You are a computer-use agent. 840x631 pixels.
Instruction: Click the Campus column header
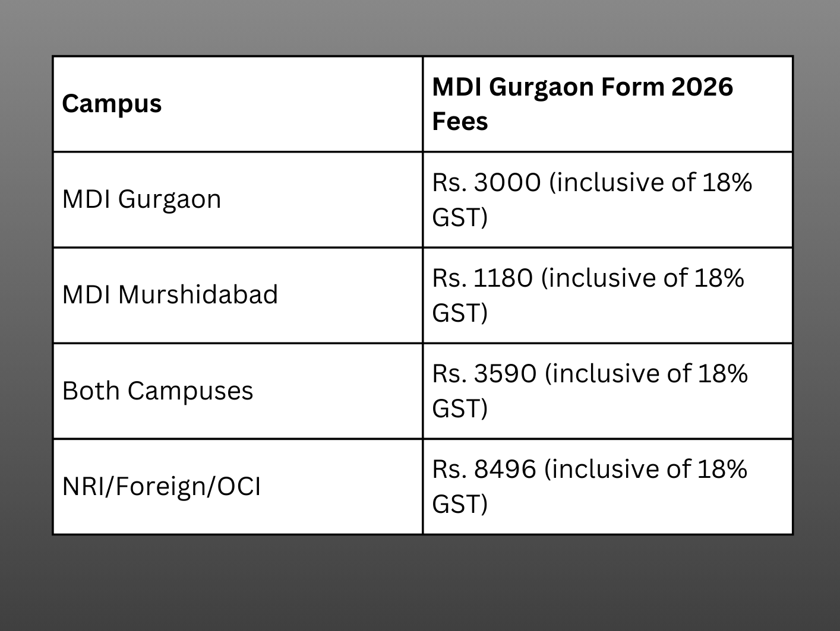[112, 104]
